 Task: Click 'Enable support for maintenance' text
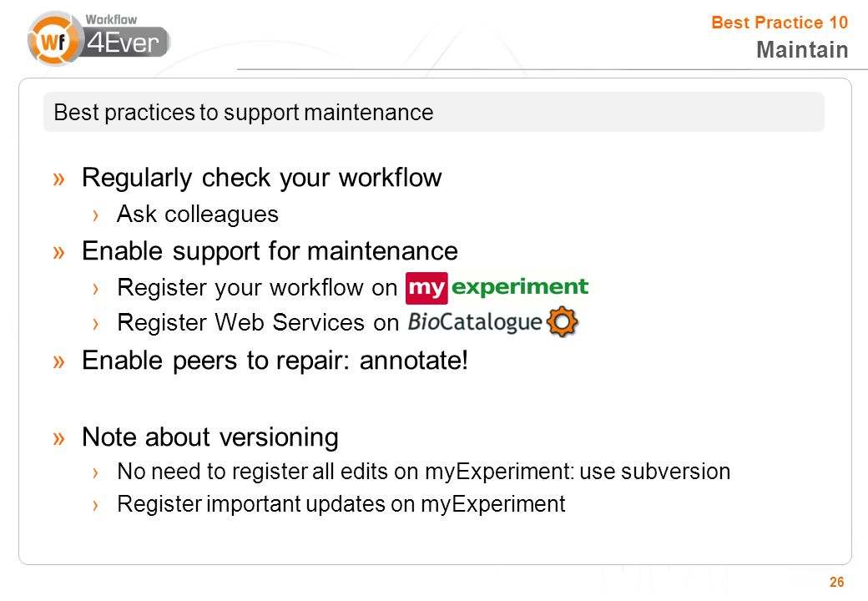coord(270,251)
